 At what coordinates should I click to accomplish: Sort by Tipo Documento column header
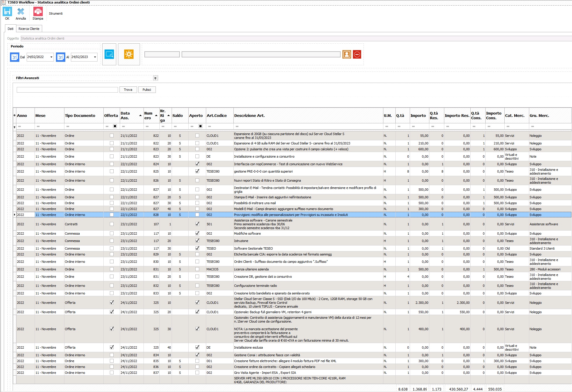coord(84,116)
